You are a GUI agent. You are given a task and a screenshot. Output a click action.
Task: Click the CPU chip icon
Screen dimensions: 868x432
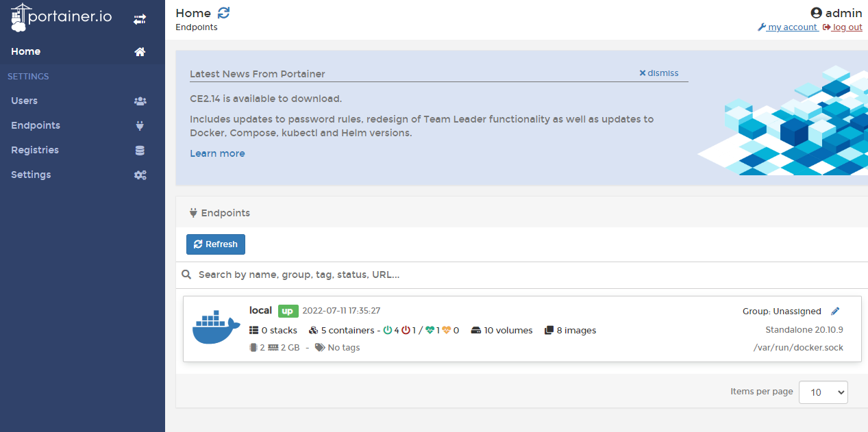click(x=253, y=348)
